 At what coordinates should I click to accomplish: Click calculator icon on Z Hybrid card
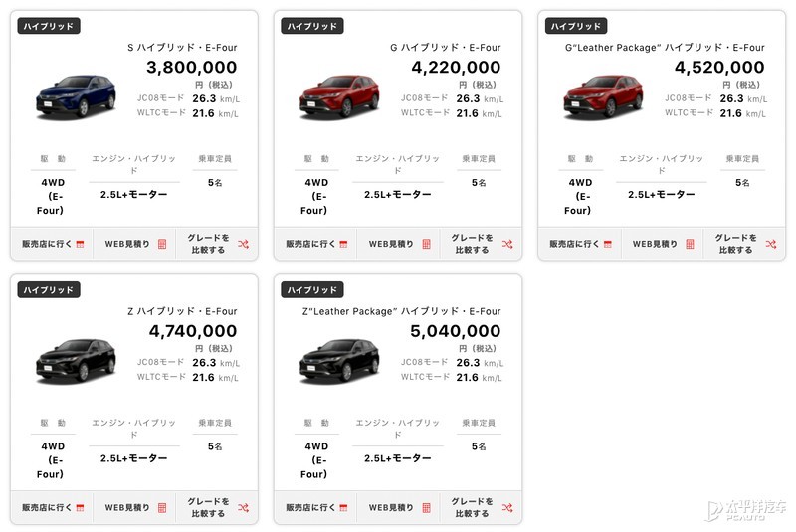[x=162, y=508]
